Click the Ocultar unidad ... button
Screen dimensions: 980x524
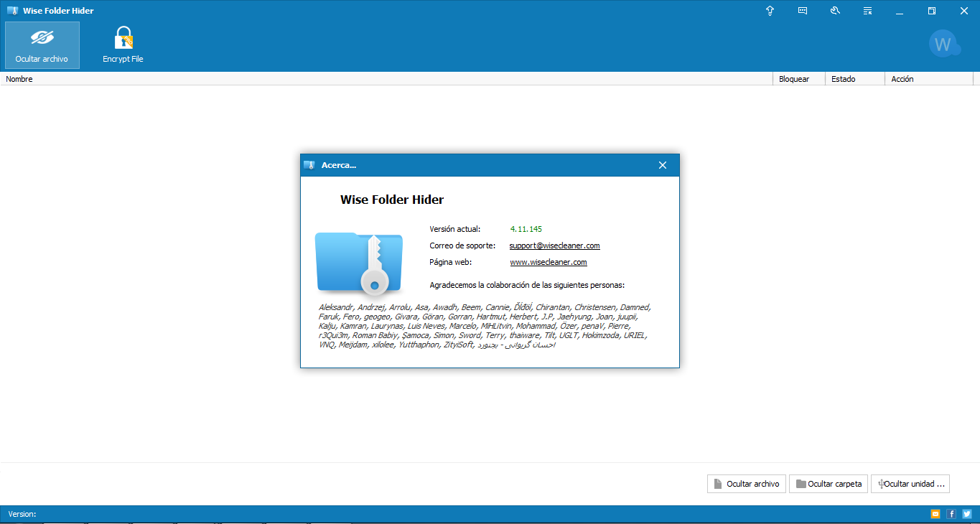coord(910,484)
